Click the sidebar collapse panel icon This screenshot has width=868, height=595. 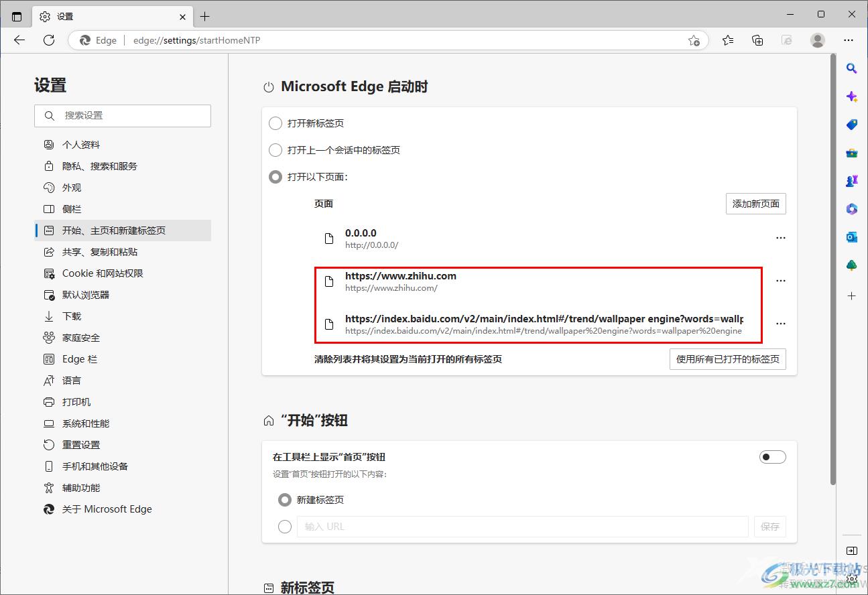pos(852,551)
